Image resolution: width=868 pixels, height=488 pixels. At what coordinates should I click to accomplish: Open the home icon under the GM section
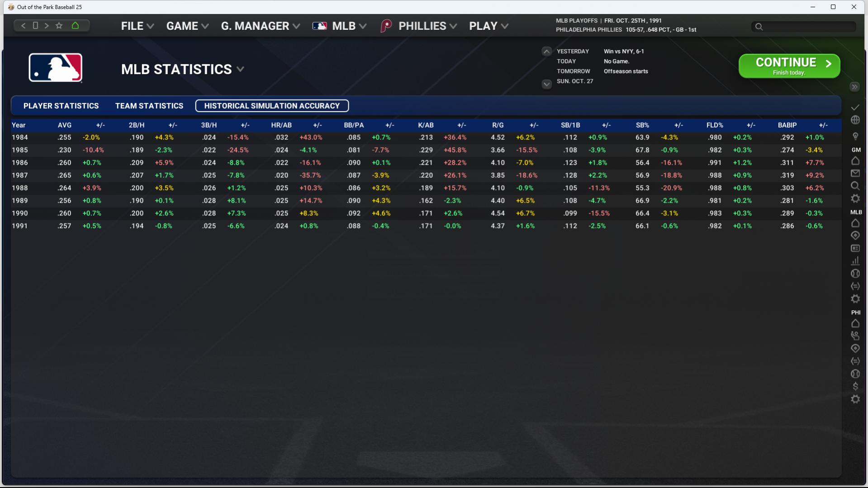[855, 161]
